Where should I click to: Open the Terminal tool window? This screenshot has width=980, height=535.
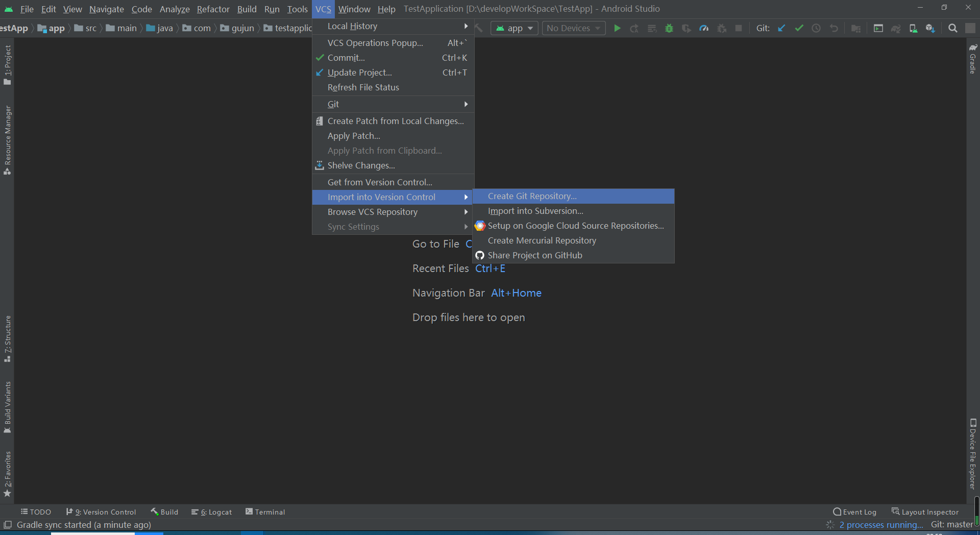(x=265, y=512)
